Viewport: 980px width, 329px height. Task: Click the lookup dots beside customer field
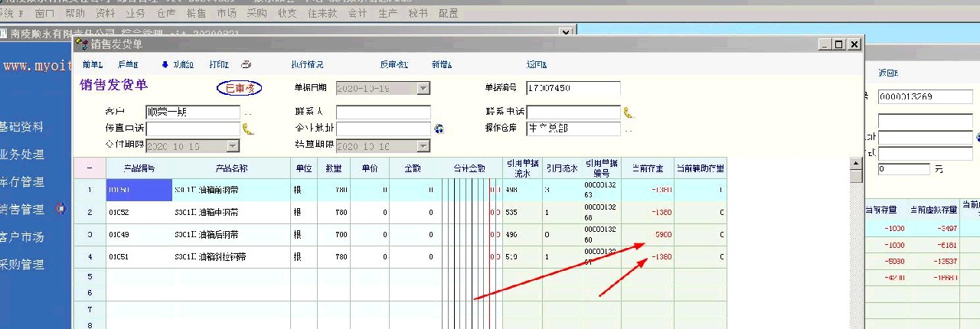pyautogui.click(x=248, y=112)
